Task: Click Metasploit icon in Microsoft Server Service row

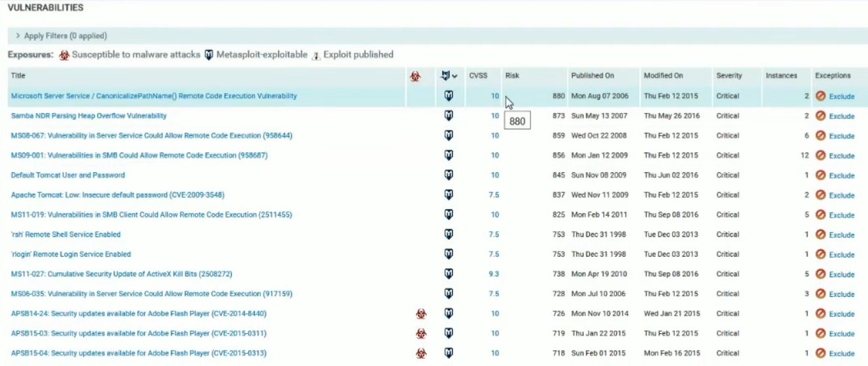Action: pos(449,96)
